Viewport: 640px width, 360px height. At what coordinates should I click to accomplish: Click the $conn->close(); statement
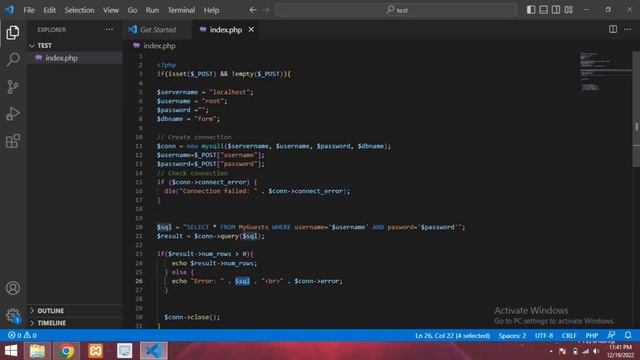[x=192, y=317]
